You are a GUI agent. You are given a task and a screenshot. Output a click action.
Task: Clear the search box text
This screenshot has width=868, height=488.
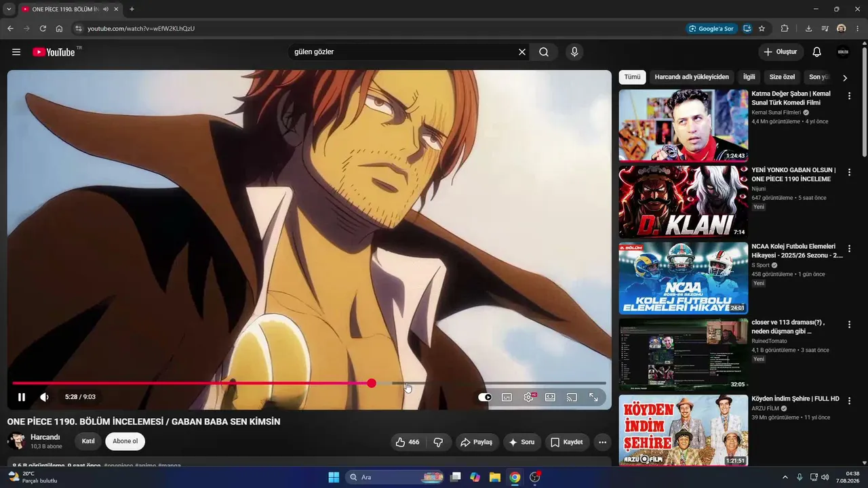point(522,52)
